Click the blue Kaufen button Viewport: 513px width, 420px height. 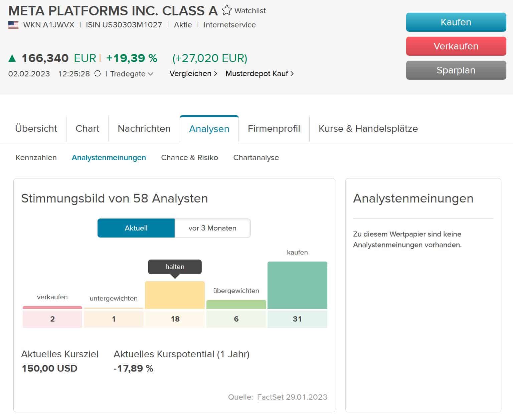[456, 22]
